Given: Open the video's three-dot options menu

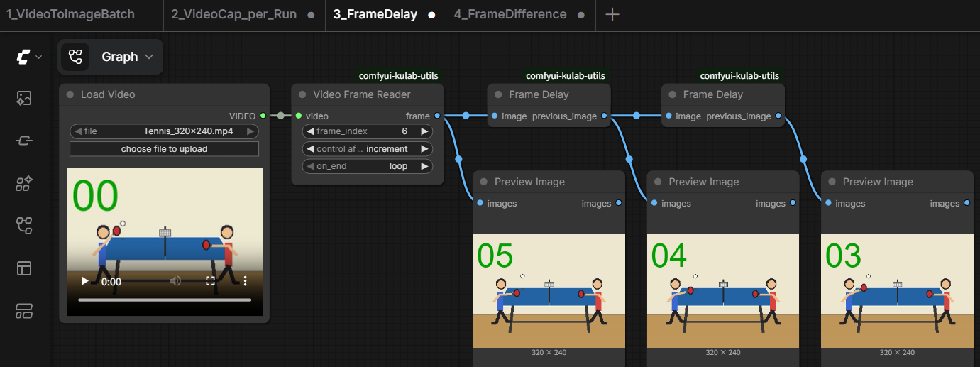Looking at the screenshot, I should pos(245,281).
